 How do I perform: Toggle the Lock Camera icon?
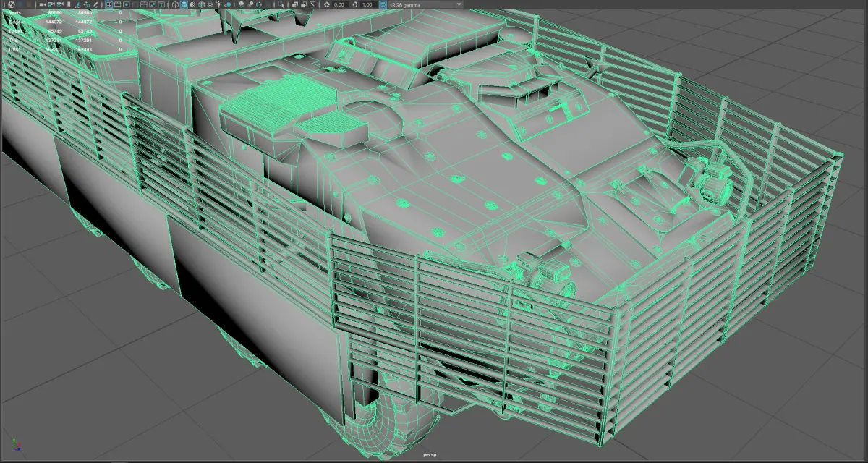tap(51, 4)
